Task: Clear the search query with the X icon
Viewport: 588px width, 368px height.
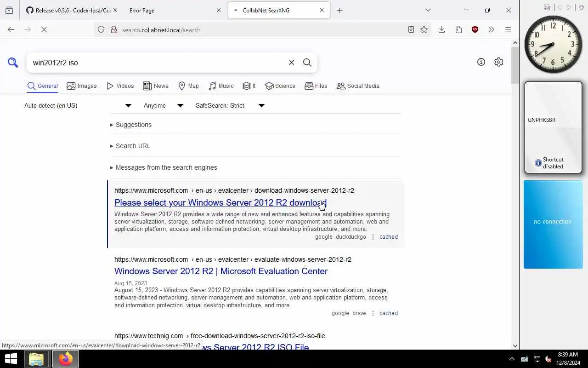Action: click(x=291, y=63)
